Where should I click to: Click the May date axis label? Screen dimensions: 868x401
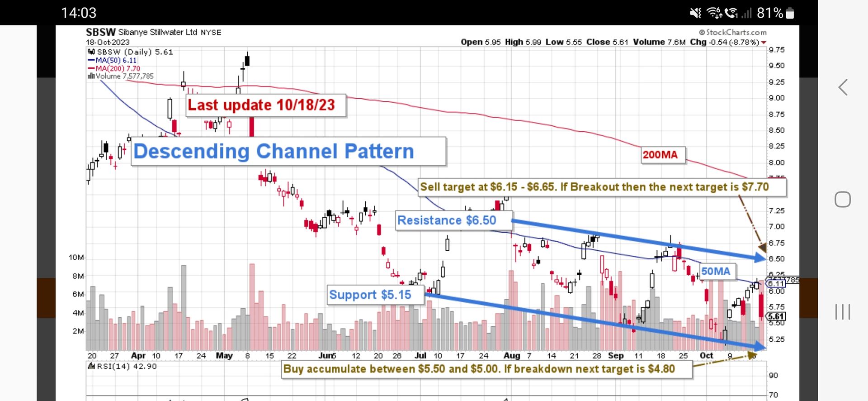pos(224,356)
